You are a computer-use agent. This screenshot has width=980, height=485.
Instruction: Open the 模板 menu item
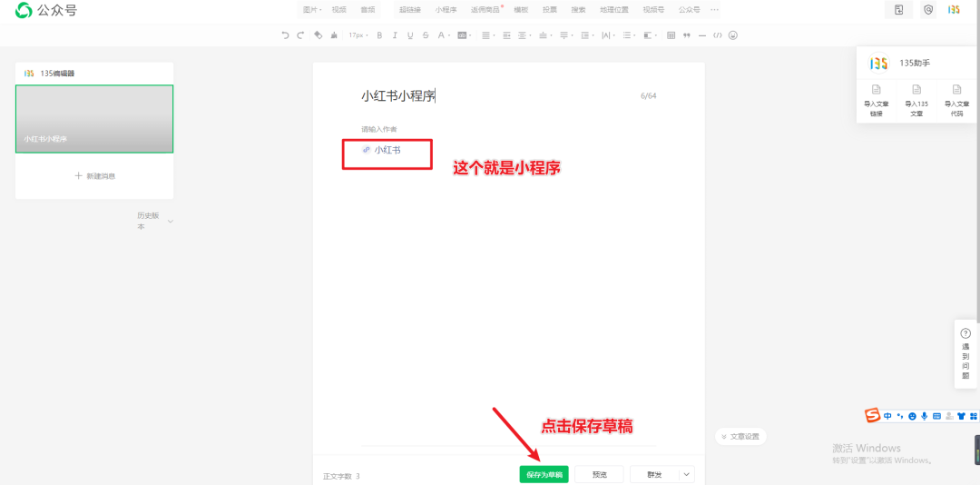(x=521, y=10)
